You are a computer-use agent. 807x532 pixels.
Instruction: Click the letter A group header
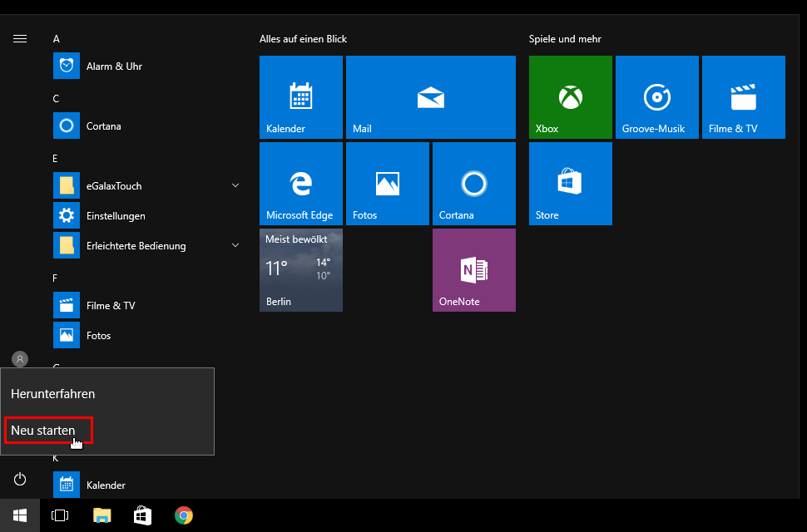pyautogui.click(x=56, y=39)
